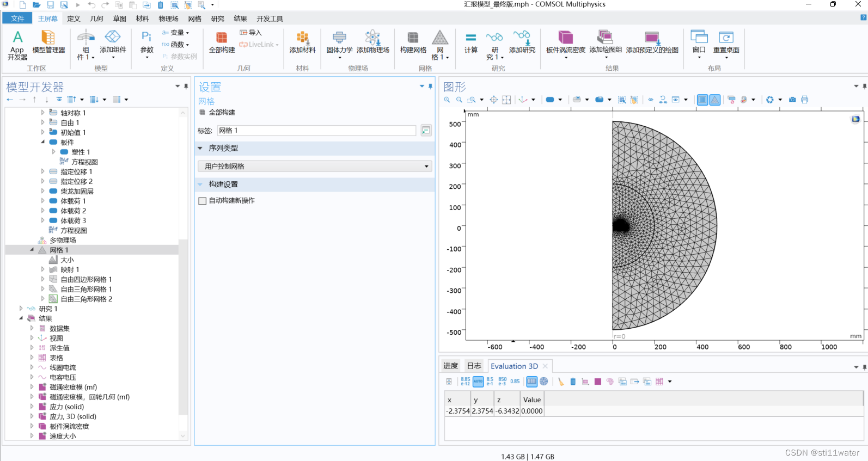The width and height of the screenshot is (868, 461).
Task: Expand the 研究 1 tree node
Action: (21, 309)
